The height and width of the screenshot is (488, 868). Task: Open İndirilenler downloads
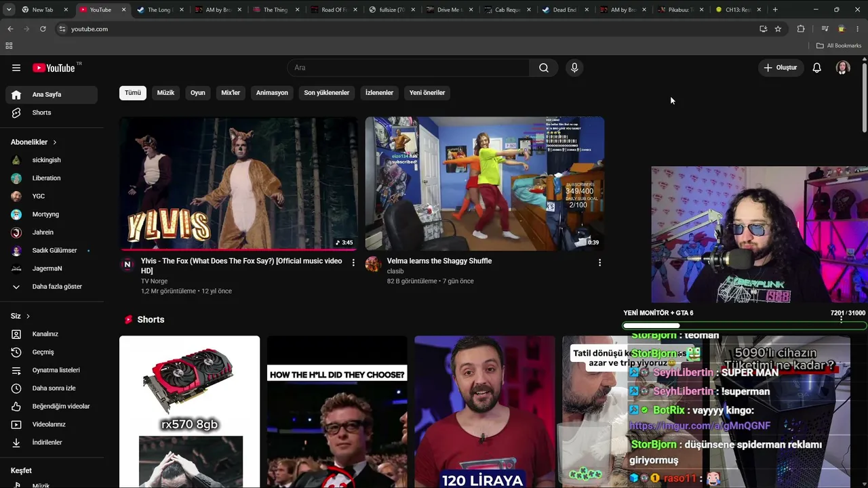(x=52, y=443)
